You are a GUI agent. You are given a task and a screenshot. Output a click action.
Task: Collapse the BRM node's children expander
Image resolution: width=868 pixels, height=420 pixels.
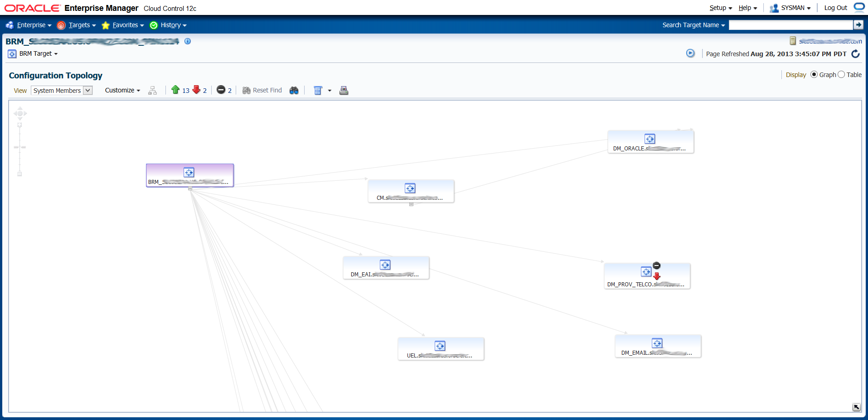coord(190,188)
